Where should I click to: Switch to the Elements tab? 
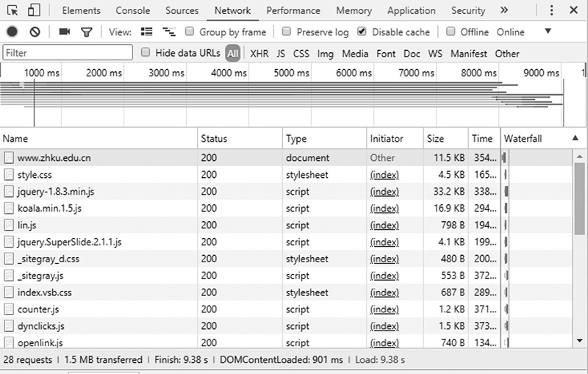[82, 10]
